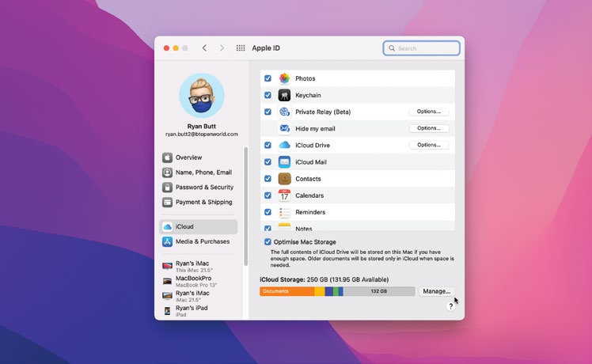Click the sidebar vertical scrollbar
Viewport: 592px width, 364px height.
pos(246,207)
